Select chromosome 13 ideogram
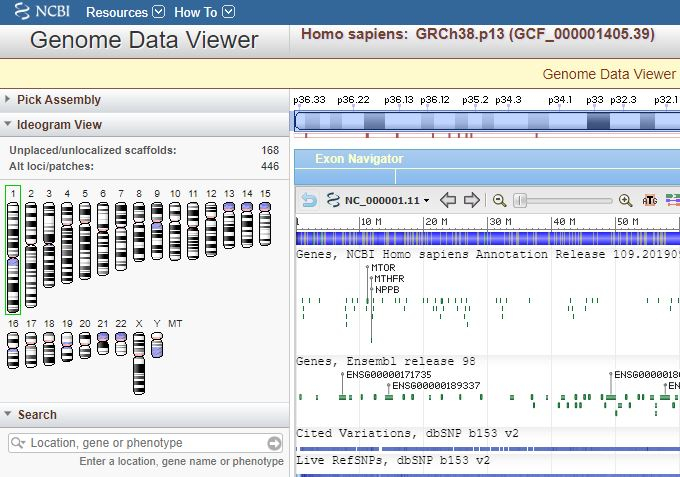680x477 pixels. point(229,225)
